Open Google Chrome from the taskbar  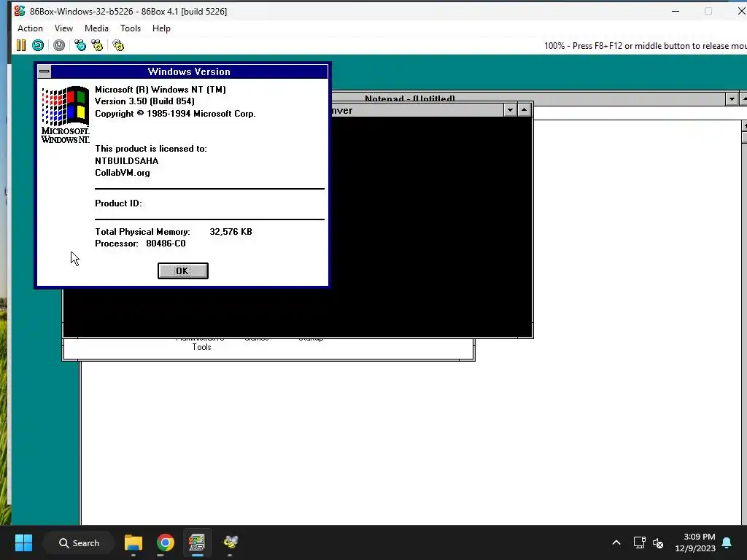(x=166, y=542)
